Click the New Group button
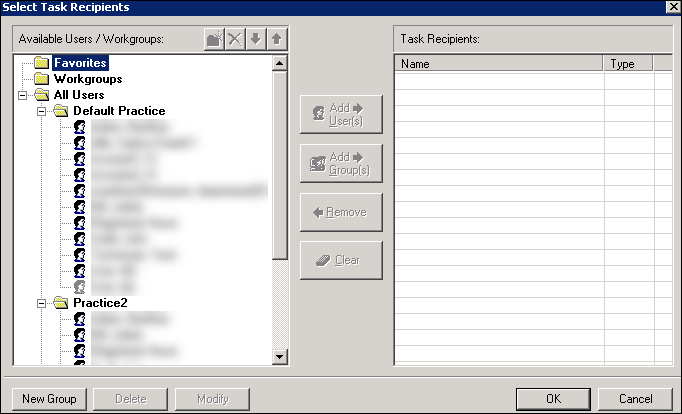The image size is (682, 414). tap(49, 399)
